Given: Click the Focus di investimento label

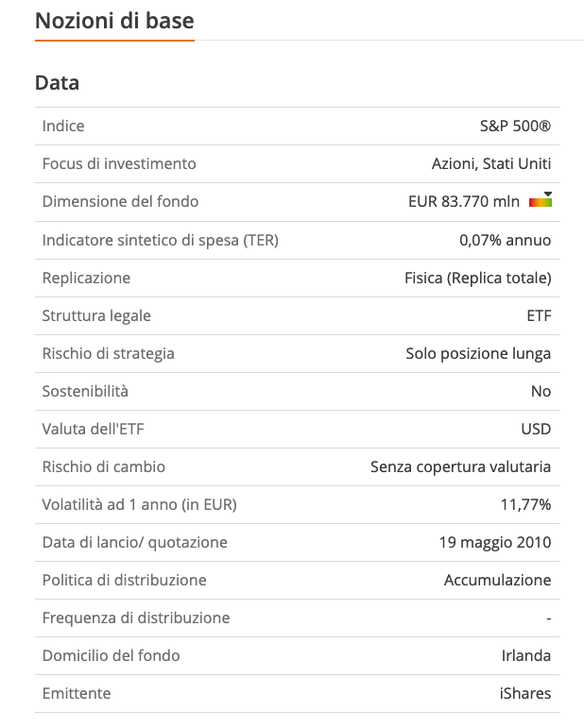Looking at the screenshot, I should coord(119,163).
